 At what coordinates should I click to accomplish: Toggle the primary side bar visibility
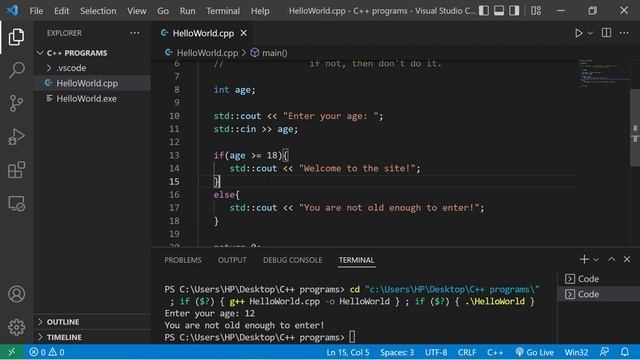(x=484, y=11)
